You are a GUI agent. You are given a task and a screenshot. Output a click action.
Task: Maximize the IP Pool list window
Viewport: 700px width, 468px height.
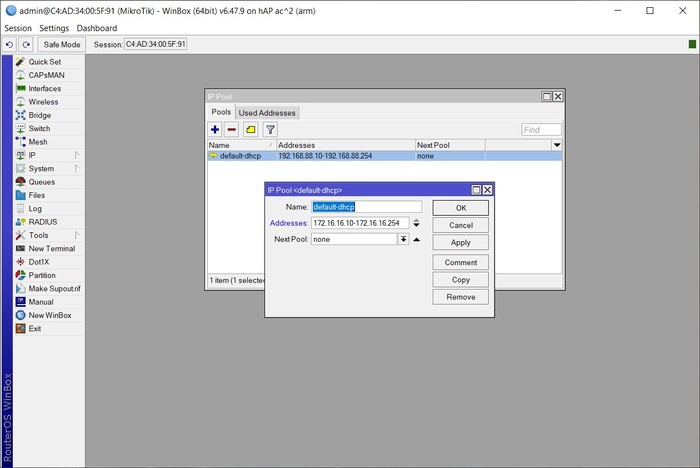pos(546,96)
